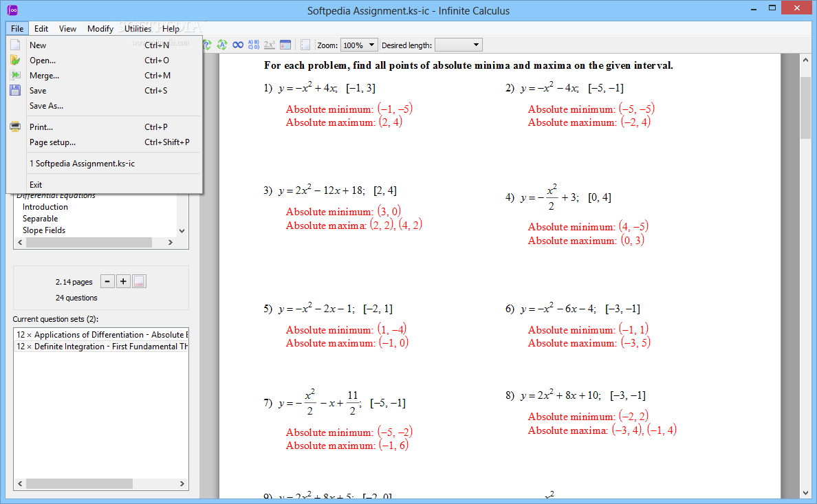Click the document scrollbar up arrow
This screenshot has width=817, height=504.
coord(805,60)
